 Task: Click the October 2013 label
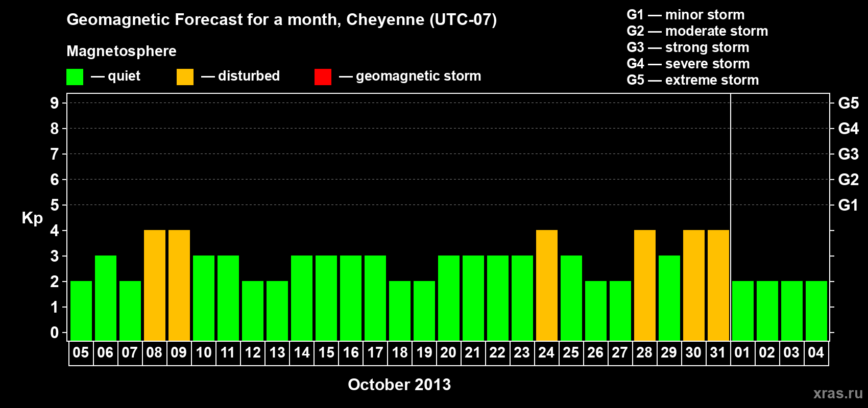tap(399, 385)
